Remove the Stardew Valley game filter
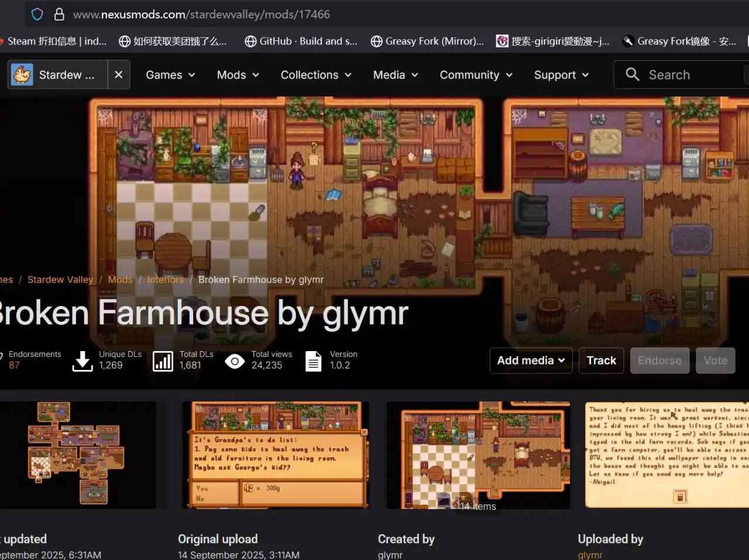The image size is (749, 560). tap(118, 75)
